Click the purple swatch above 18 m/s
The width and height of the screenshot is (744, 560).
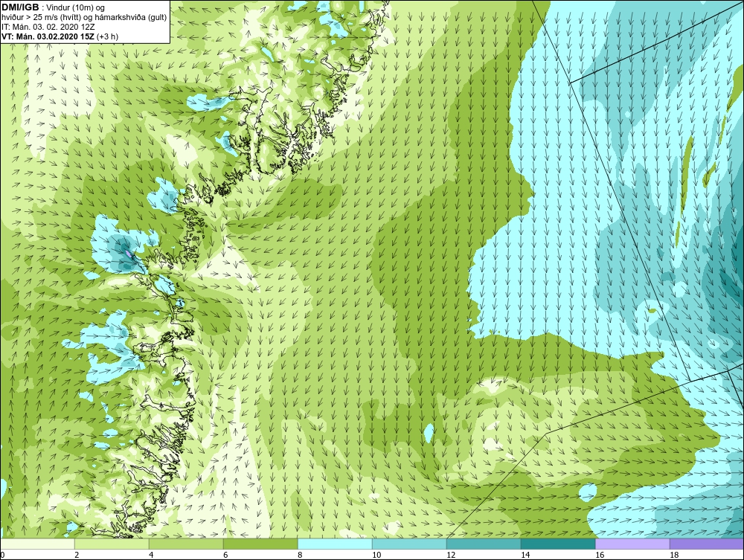tap(707, 544)
